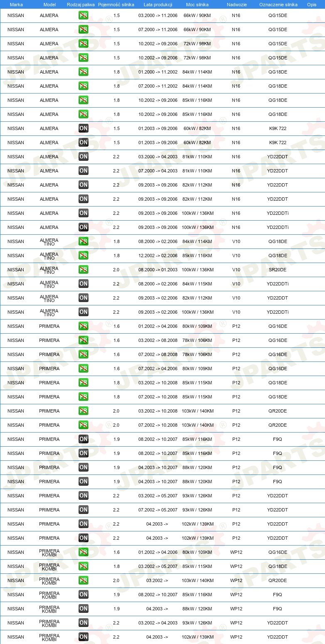Click petrol icon for Almera 1.8 01.2000 -> 11.2002
325x644 pixels.
(83, 72)
